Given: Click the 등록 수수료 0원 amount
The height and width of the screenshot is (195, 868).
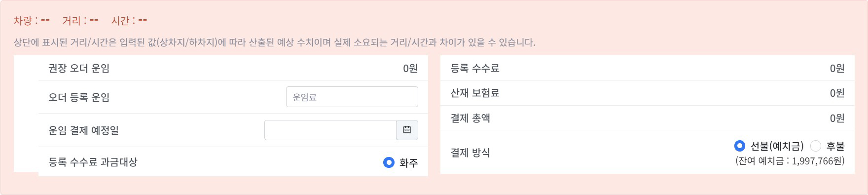Looking at the screenshot, I should point(837,68).
